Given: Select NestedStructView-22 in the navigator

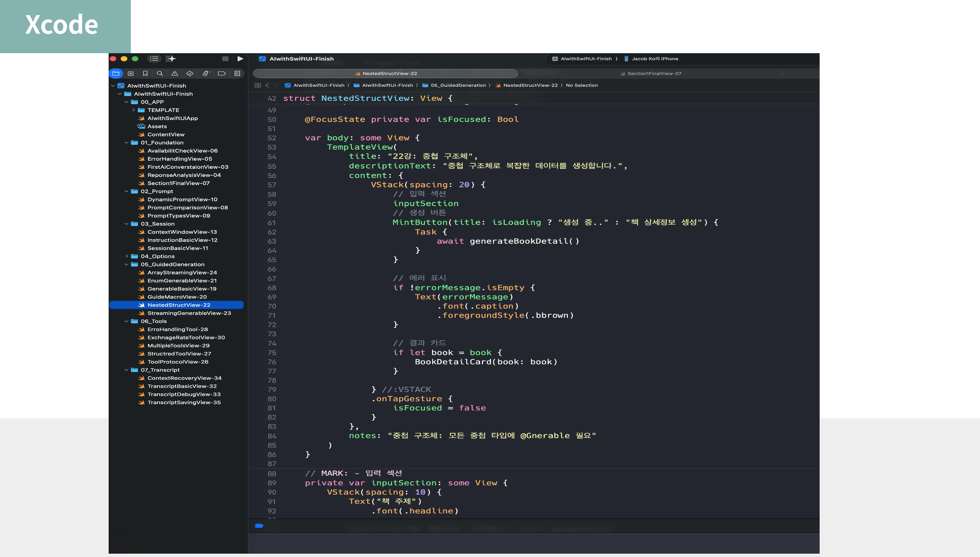Looking at the screenshot, I should (x=176, y=305).
